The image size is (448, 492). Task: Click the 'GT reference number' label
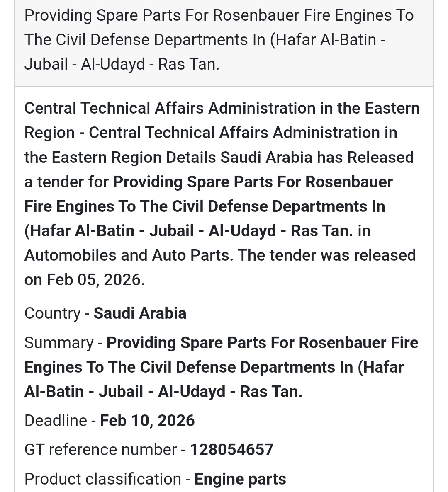click(100, 450)
